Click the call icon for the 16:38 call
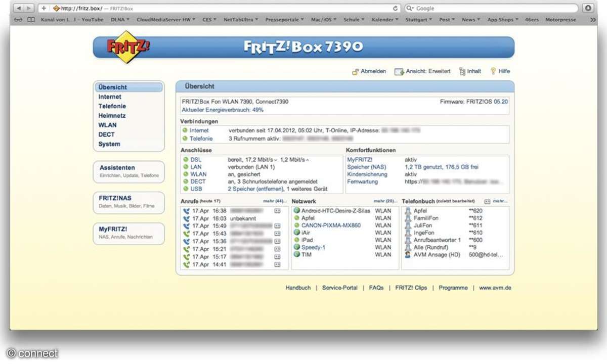Viewport: 607px width, 364px height. pos(186,211)
